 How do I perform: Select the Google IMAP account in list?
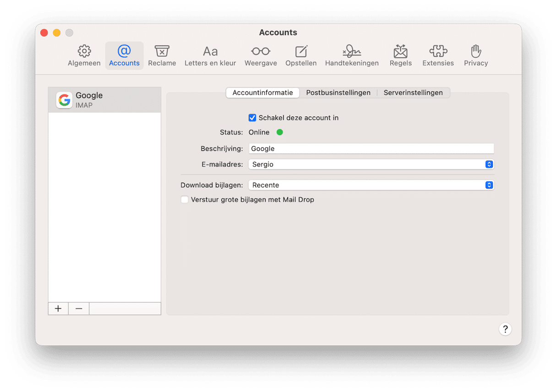[104, 100]
